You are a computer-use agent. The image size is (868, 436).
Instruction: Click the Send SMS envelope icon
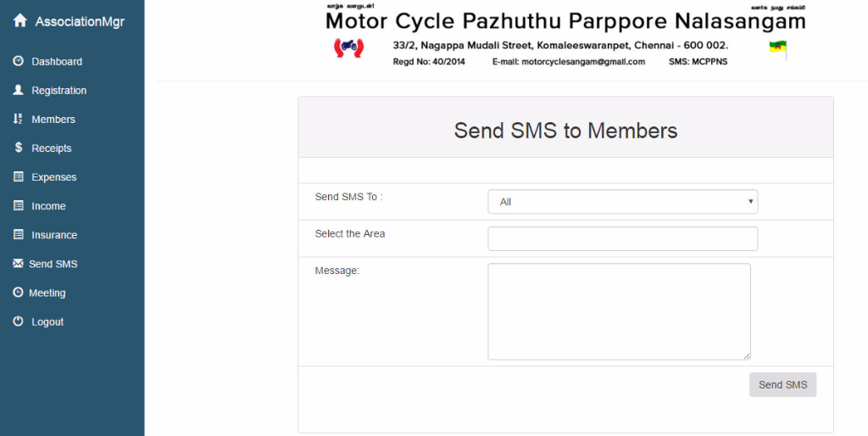19,263
